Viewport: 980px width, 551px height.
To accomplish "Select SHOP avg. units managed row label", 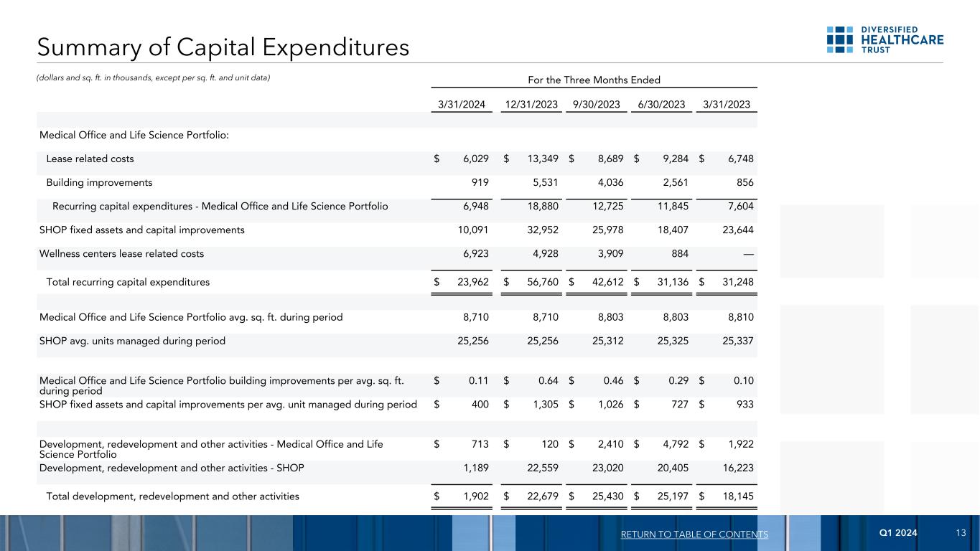I will pos(132,341).
